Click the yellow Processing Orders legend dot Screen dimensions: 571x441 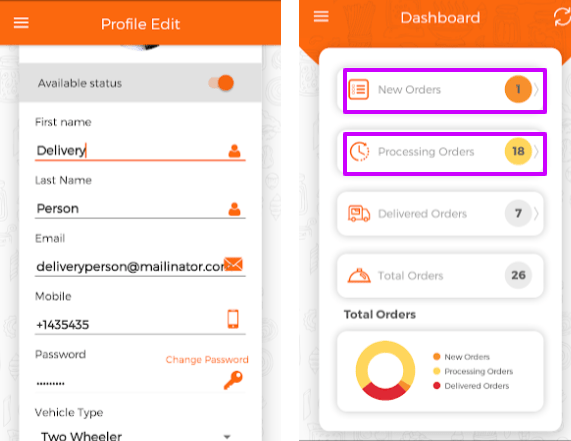point(437,371)
